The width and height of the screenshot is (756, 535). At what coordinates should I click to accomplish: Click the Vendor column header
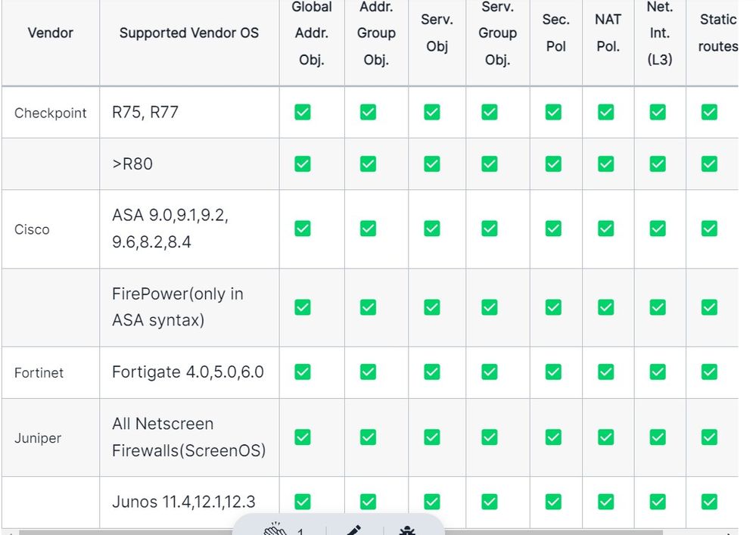click(50, 33)
